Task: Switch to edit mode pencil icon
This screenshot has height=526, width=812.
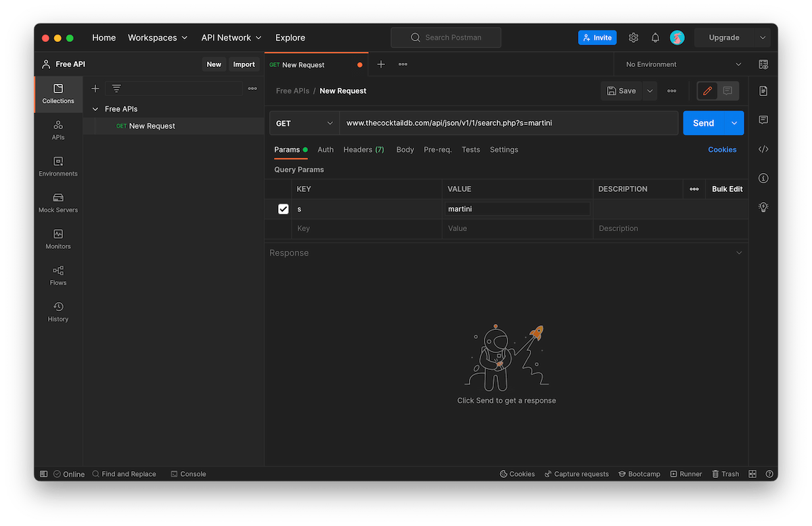Action: pos(708,91)
